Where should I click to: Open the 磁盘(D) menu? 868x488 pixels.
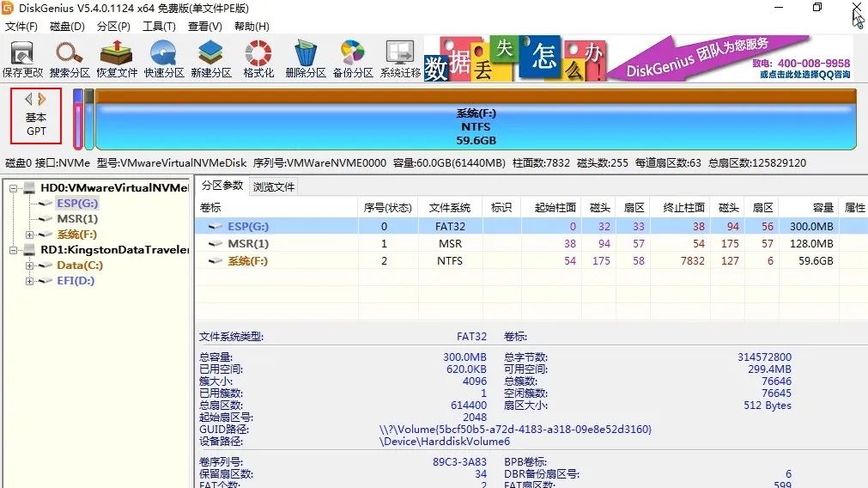coord(67,27)
